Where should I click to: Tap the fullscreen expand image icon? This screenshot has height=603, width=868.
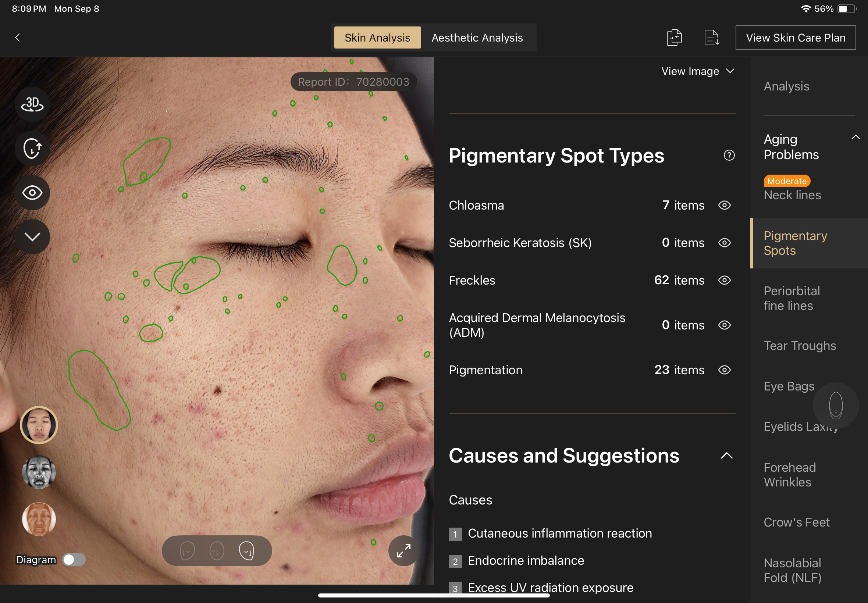(403, 550)
